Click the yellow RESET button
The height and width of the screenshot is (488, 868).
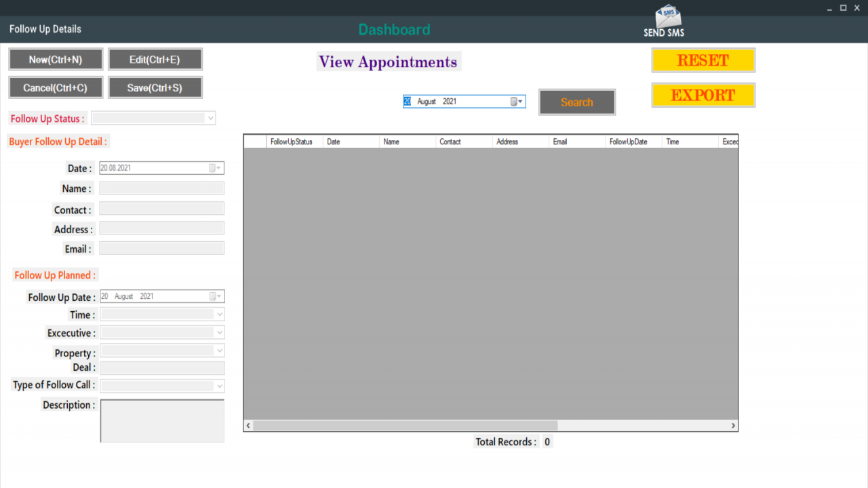click(x=703, y=60)
